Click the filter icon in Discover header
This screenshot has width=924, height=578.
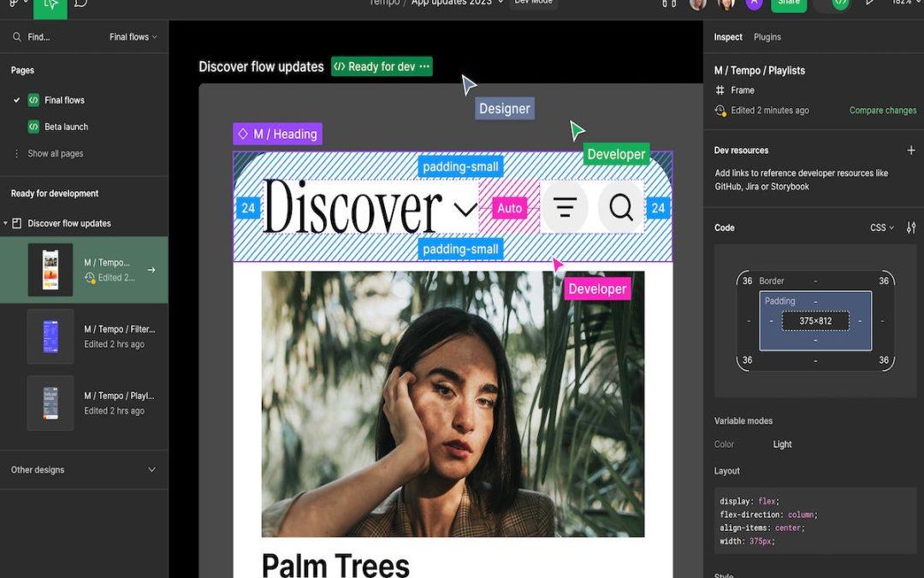565,207
